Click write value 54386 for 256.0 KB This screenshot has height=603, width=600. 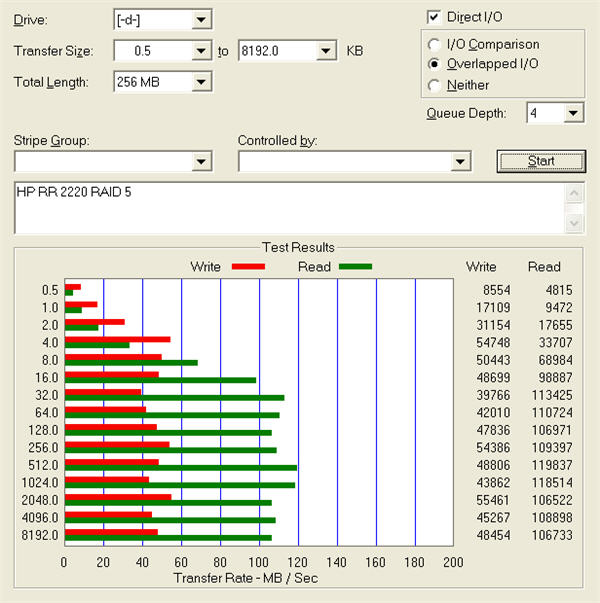(493, 448)
